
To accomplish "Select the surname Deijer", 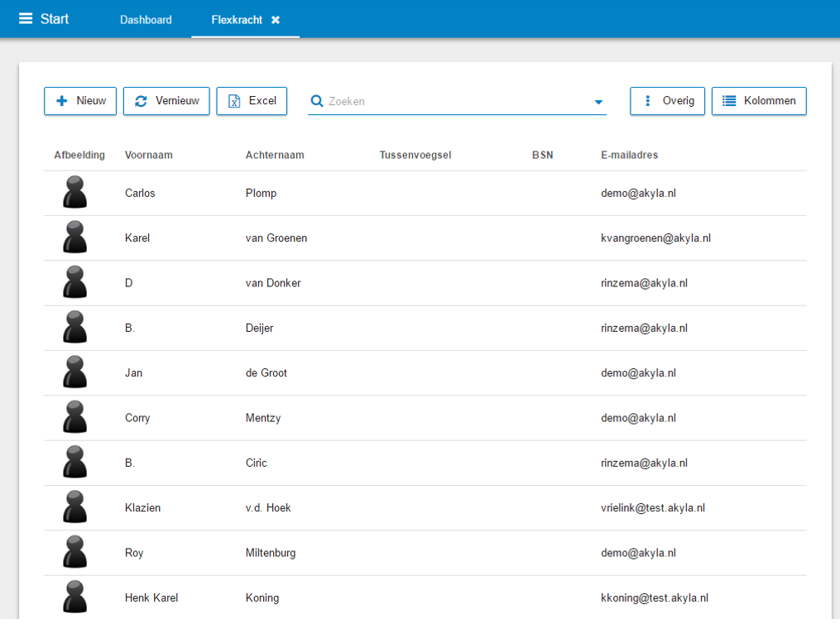I will 259,329.
